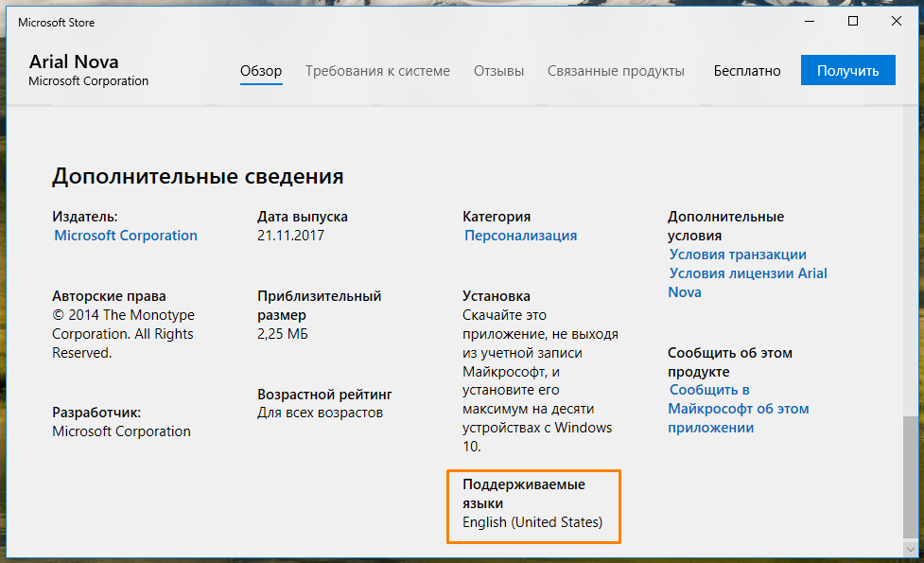Viewport: 924px width, 563px height.
Task: Click the Сообщить об этом продукте heading
Action: click(x=729, y=362)
